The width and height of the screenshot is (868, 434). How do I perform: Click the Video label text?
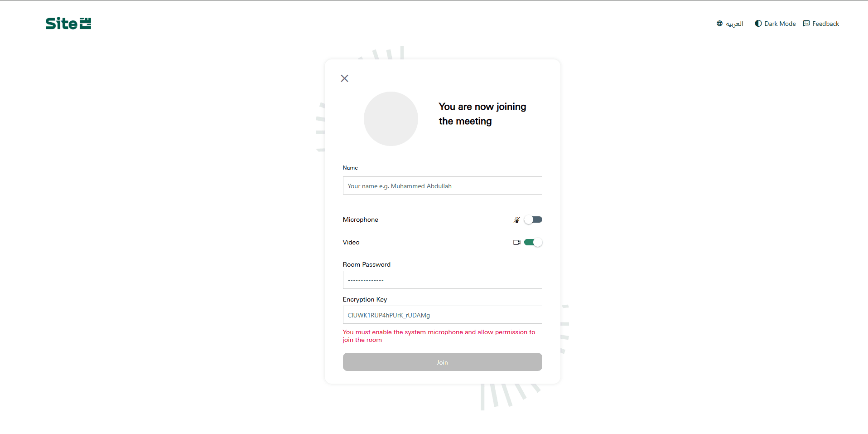click(351, 243)
